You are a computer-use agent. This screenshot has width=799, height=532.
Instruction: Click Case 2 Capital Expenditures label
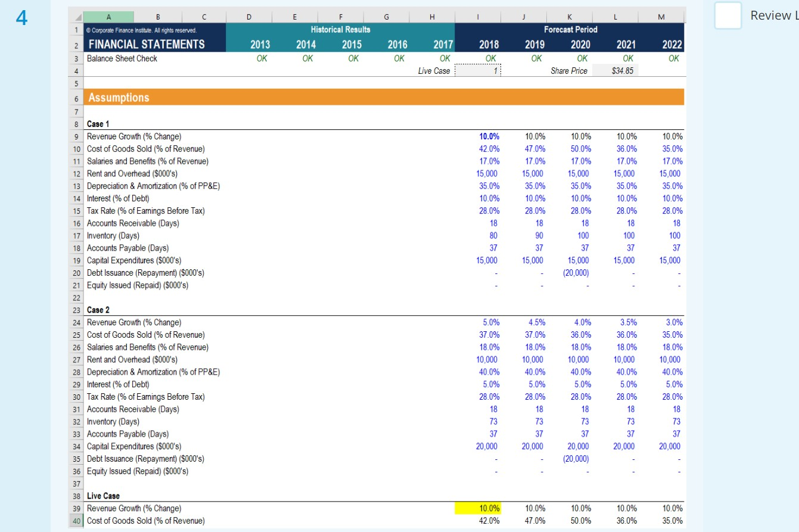coord(134,446)
